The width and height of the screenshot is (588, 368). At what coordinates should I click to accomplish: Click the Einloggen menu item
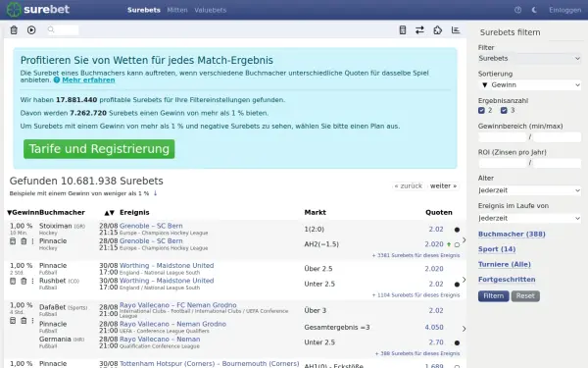tap(564, 10)
